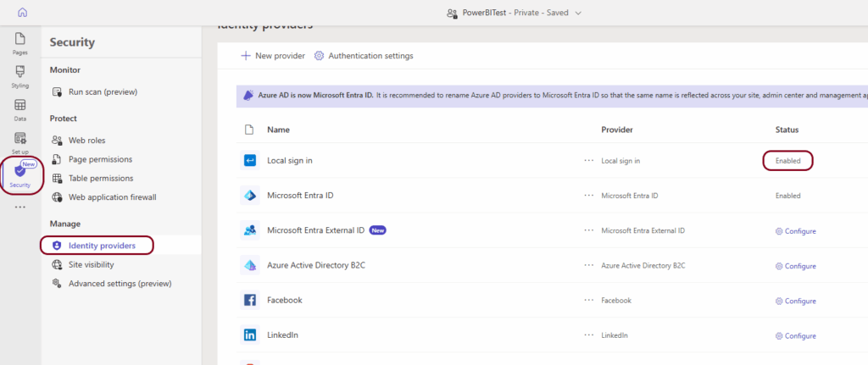The image size is (868, 365).
Task: Sort by the Status column header
Action: coord(787,130)
